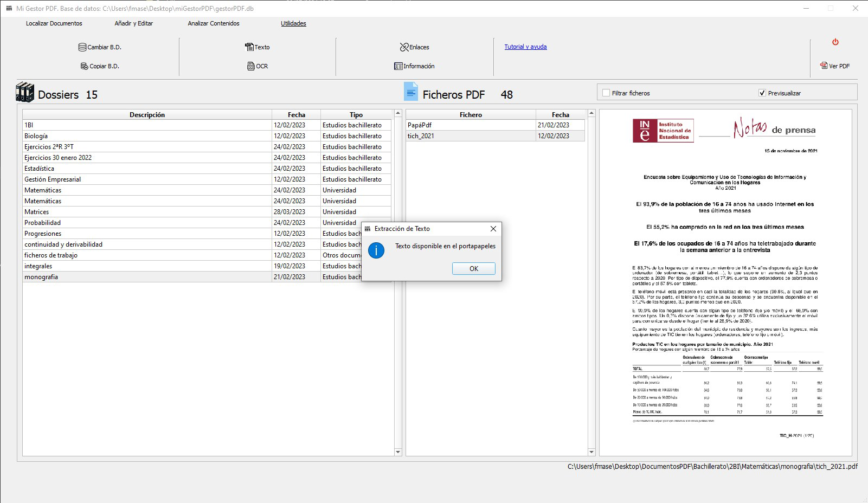Select the 1BI dossier row
The image size is (868, 503).
coord(207,125)
